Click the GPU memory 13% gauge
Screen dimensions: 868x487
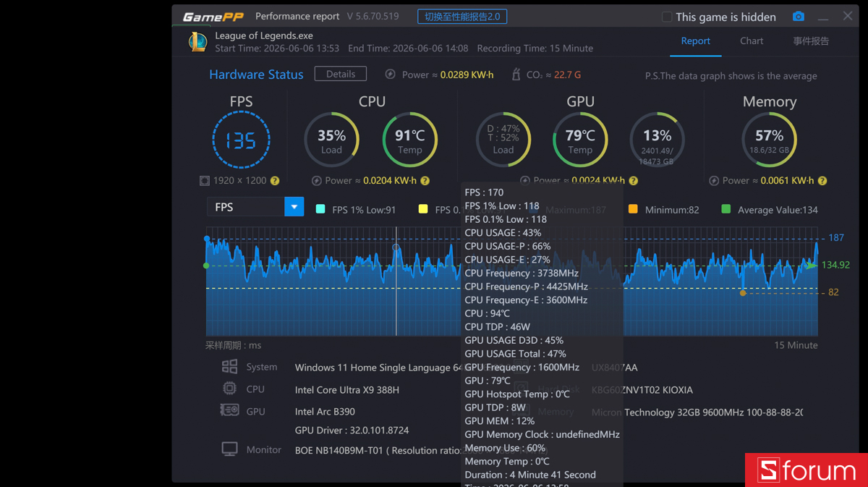coord(657,140)
